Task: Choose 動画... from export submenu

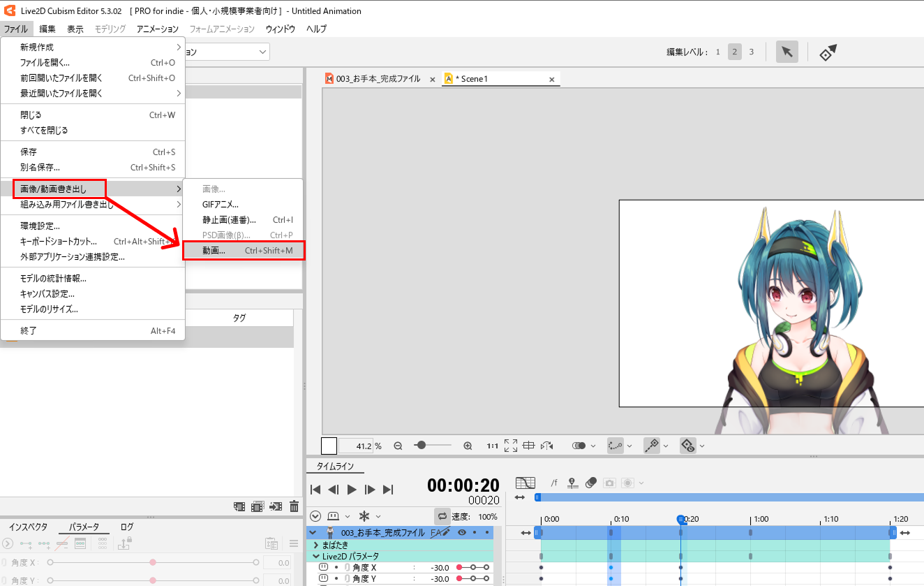Action: [x=244, y=250]
